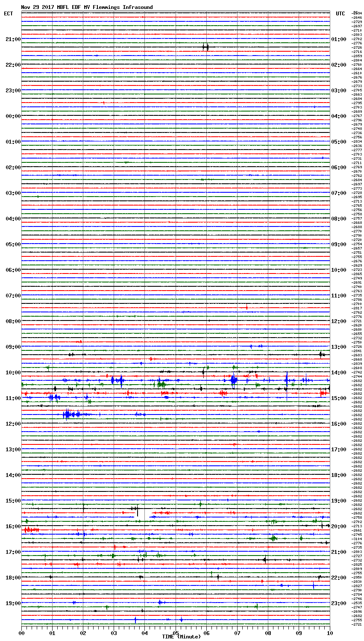Click the 08 minute tick label
Screen dimensions: 364x641
click(x=268, y=633)
